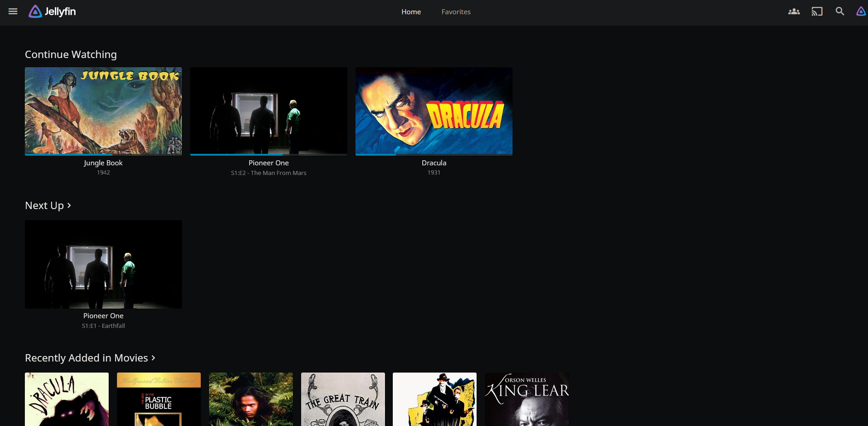Open the Dracula 1931 thumbnail in Continue Watching
This screenshot has height=426, width=868.
coord(434,111)
